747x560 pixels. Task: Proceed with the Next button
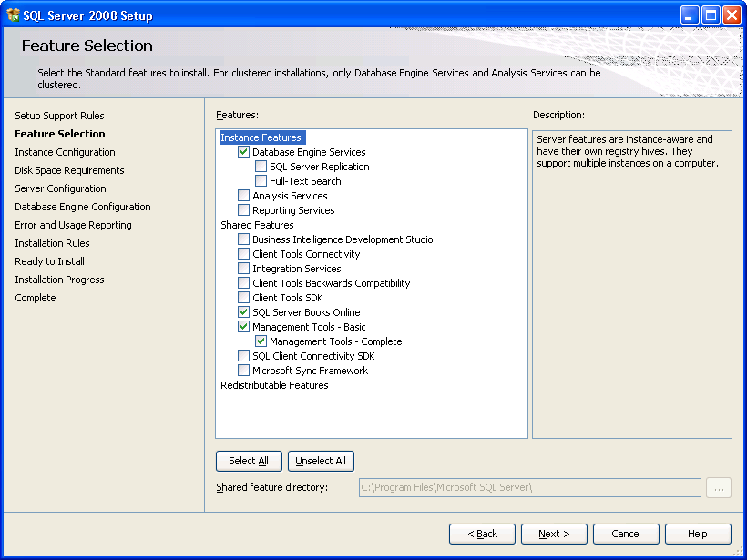(x=554, y=534)
